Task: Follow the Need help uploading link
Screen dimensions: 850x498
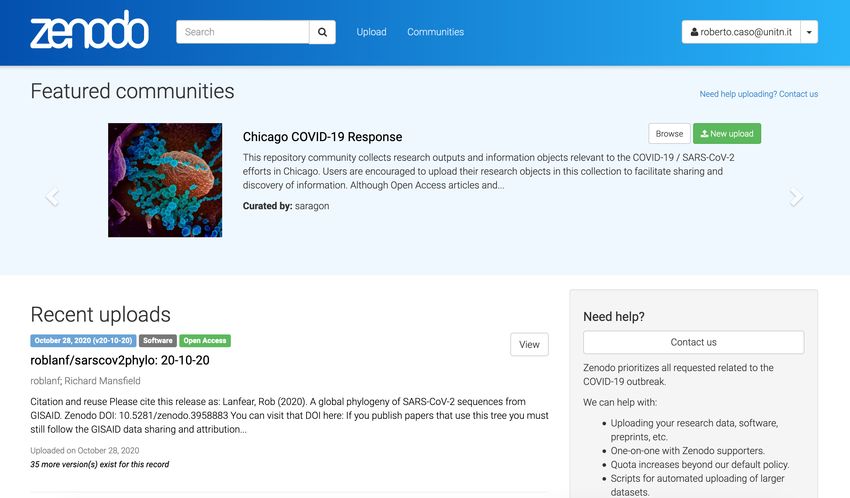Action: (x=758, y=94)
